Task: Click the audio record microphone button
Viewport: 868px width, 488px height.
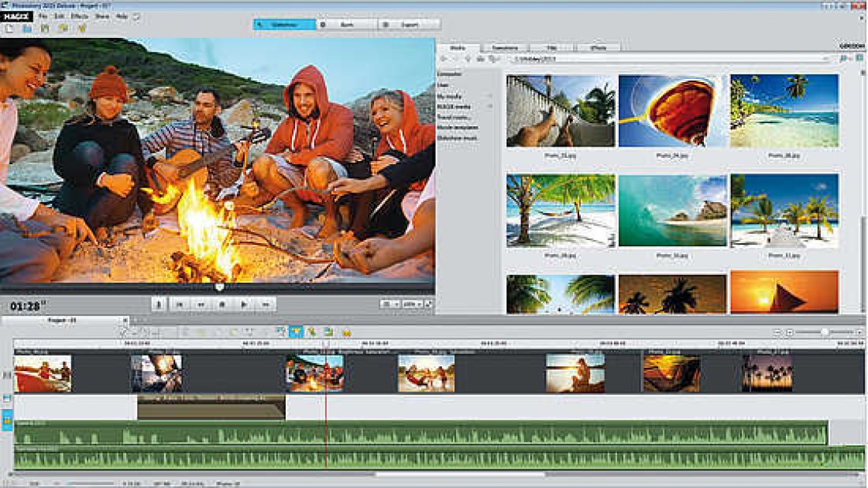Action: coord(159,304)
